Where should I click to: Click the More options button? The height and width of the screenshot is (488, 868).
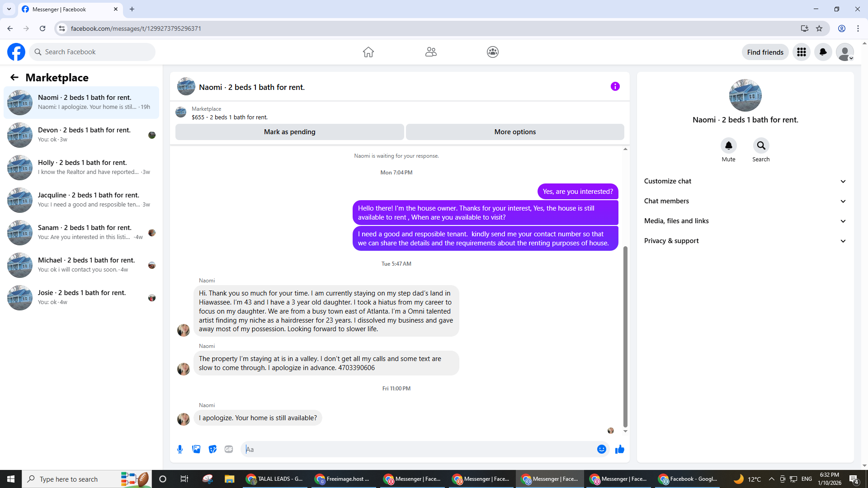[x=515, y=132]
